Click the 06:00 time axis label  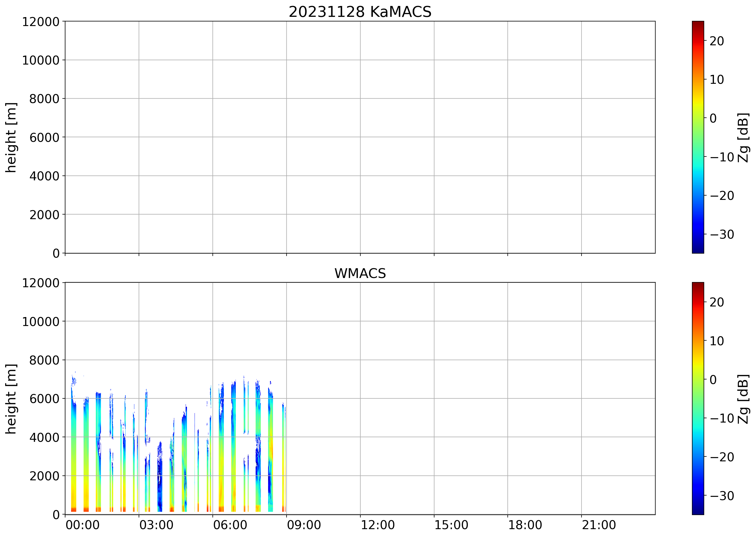pos(230,525)
